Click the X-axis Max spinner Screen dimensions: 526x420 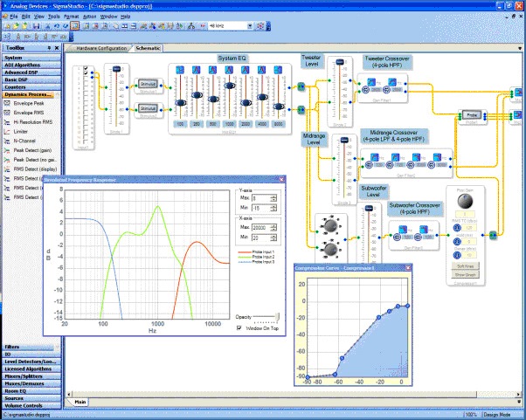point(273,228)
